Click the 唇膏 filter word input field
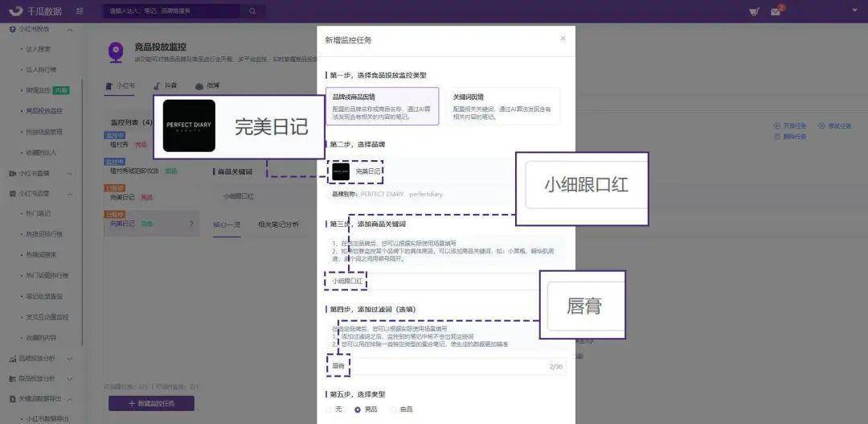Image resolution: width=868 pixels, height=424 pixels. point(445,366)
